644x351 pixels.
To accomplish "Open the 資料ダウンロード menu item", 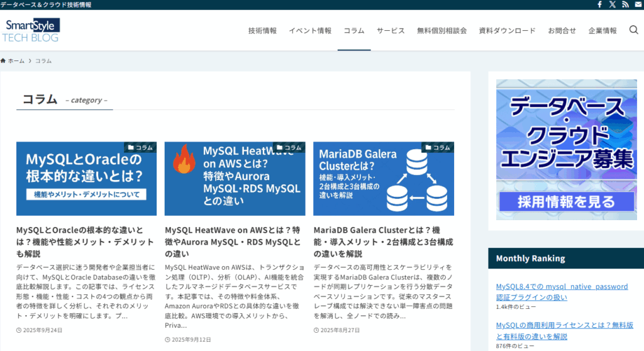I will click(508, 30).
